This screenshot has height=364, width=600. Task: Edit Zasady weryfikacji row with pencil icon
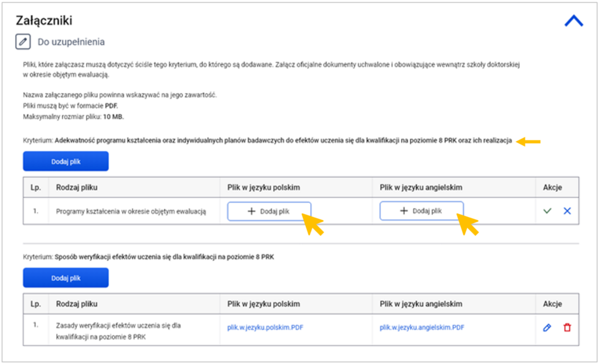[547, 327]
